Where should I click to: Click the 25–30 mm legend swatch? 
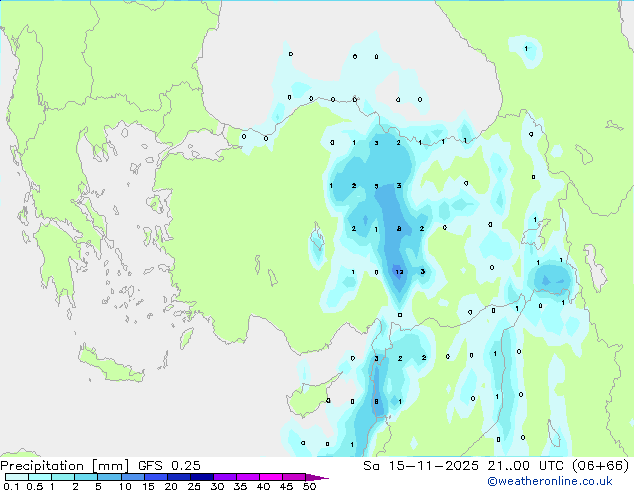tap(201, 477)
